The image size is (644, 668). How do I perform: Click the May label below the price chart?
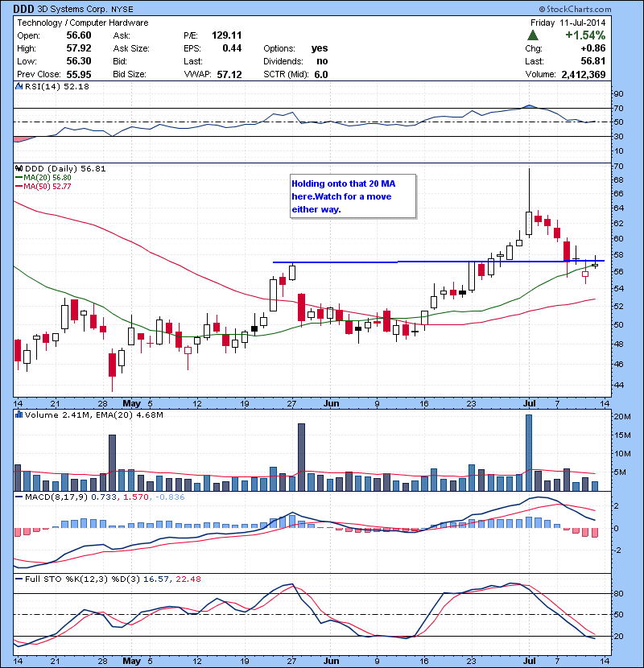pyautogui.click(x=132, y=403)
